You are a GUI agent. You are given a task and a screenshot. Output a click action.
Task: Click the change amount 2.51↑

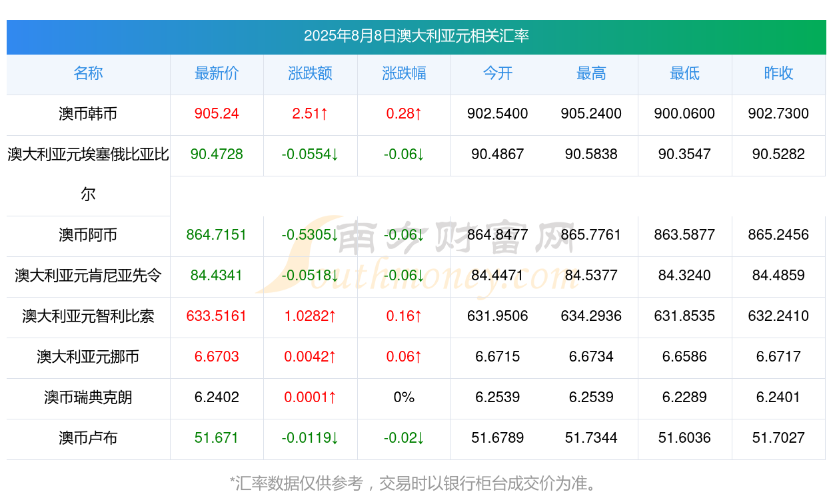pyautogui.click(x=311, y=114)
